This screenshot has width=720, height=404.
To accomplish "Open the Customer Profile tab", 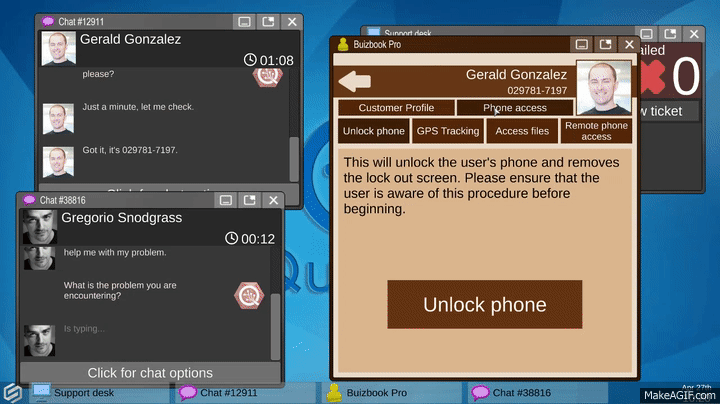I will click(396, 108).
